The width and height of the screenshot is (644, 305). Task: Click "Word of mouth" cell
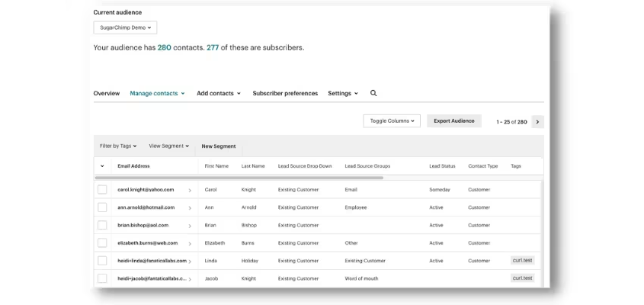coord(361,278)
